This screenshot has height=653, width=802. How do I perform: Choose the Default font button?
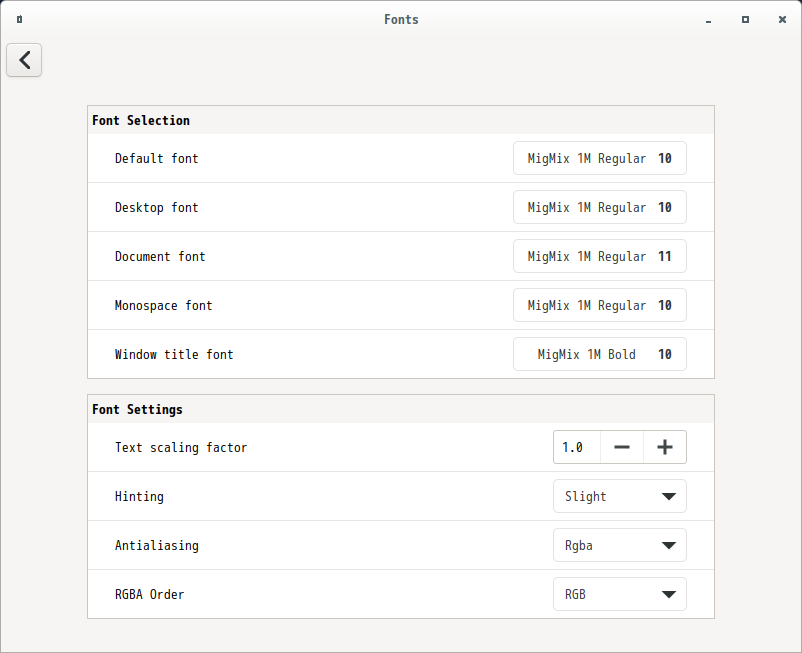[x=599, y=158]
